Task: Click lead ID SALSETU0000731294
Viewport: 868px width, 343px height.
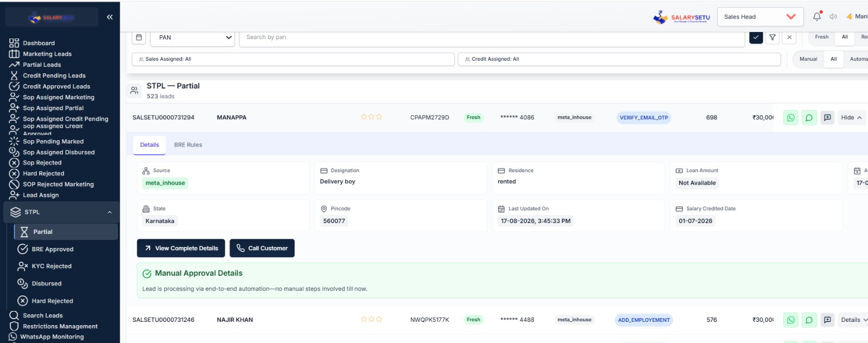Action: 163,117
